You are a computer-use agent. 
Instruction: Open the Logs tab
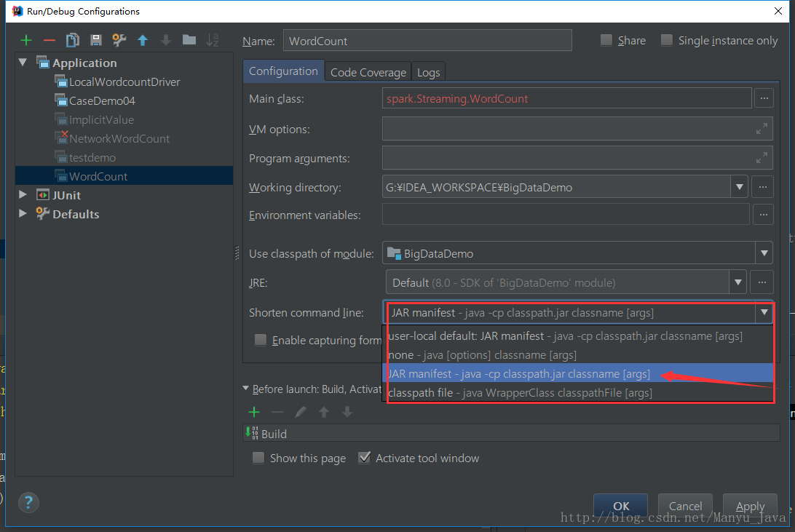coord(428,73)
